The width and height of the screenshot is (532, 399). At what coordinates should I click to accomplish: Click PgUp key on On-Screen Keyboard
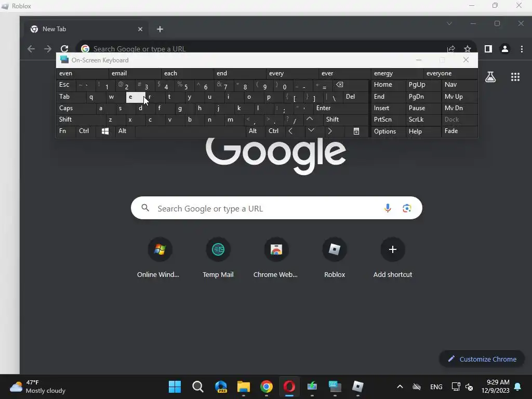click(x=423, y=85)
